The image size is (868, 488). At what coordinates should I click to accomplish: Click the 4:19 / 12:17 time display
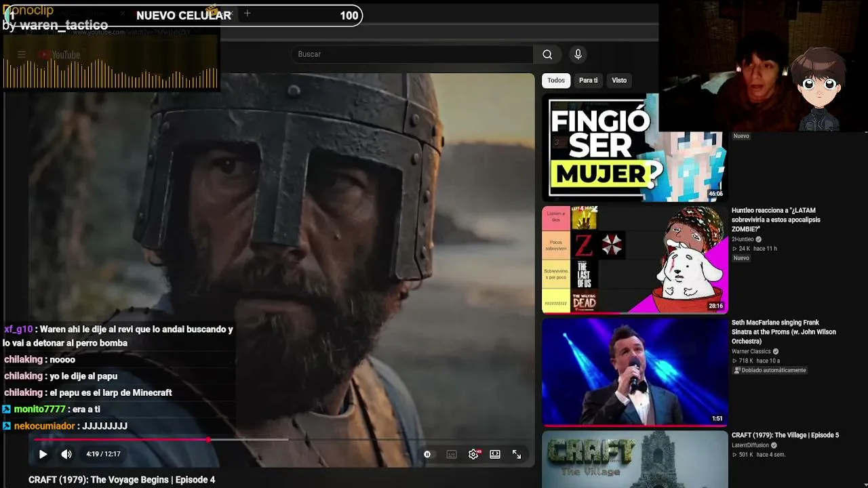pyautogui.click(x=103, y=454)
